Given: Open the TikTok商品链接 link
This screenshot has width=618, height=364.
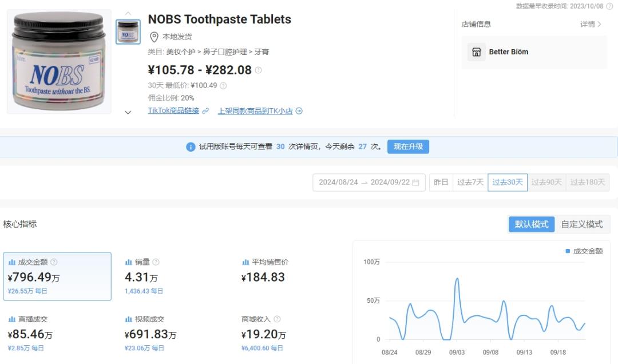Looking at the screenshot, I should 174,111.
